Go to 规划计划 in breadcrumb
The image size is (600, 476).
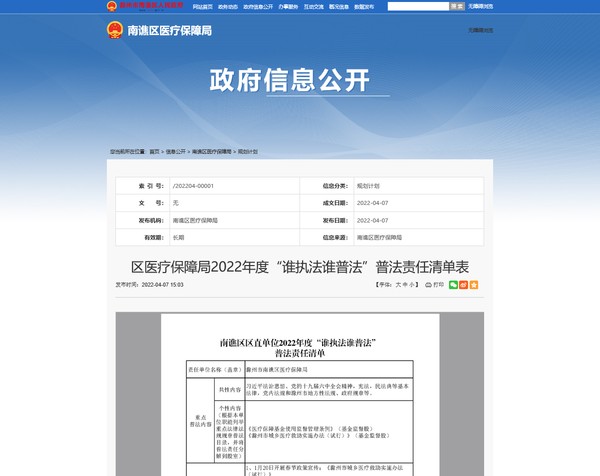[248, 152]
